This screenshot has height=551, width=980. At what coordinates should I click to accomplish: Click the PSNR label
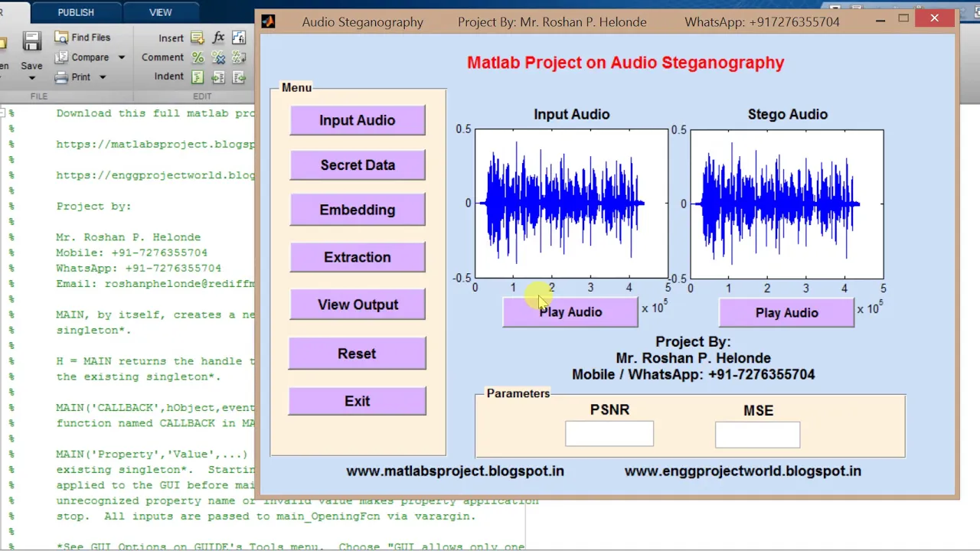tap(609, 410)
